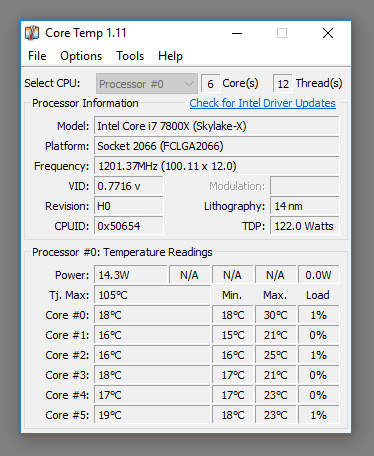Click the Tj. Max value 105°C
The width and height of the screenshot is (374, 456).
pos(152,295)
